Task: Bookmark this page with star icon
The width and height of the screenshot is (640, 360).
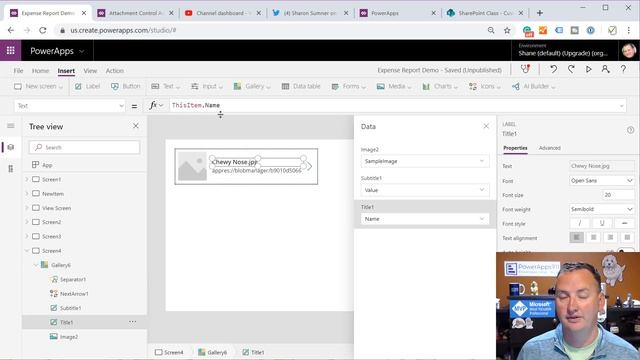Action: click(507, 30)
